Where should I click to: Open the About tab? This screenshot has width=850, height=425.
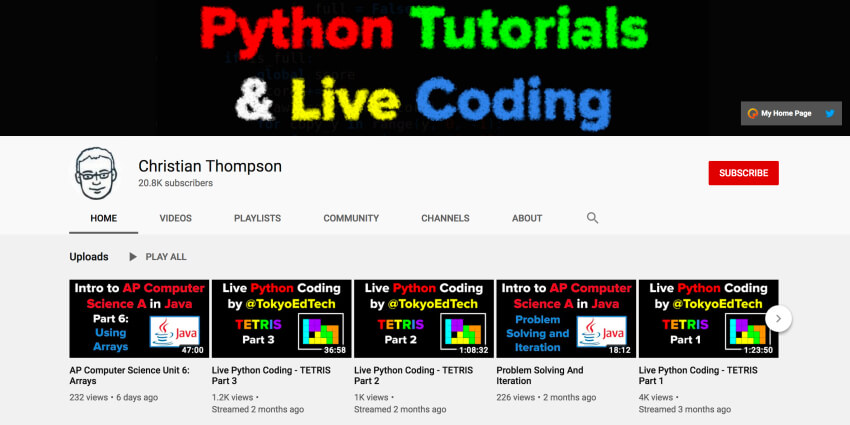(x=527, y=218)
